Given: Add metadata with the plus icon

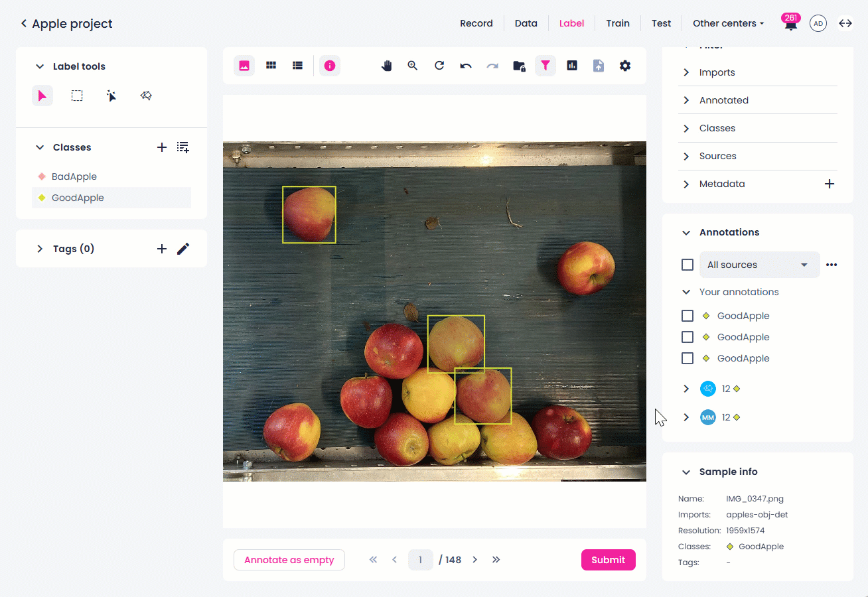Looking at the screenshot, I should tap(830, 184).
